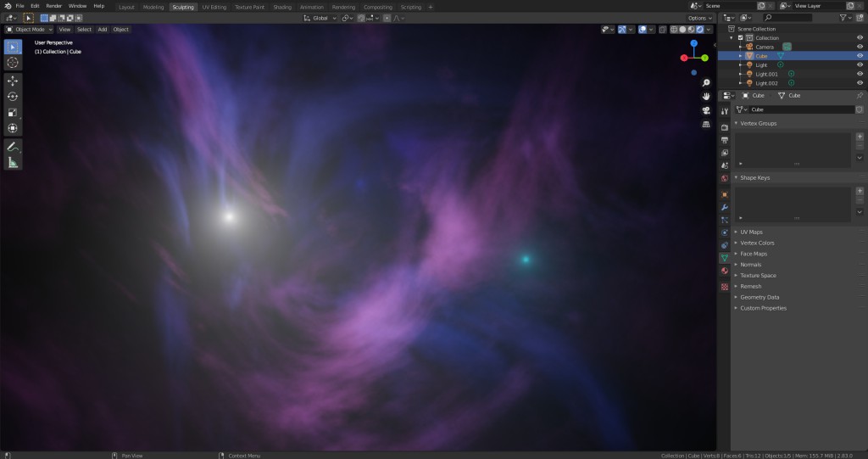Pick the Measure tool
Viewport: 868px width, 459px height.
coord(14,162)
